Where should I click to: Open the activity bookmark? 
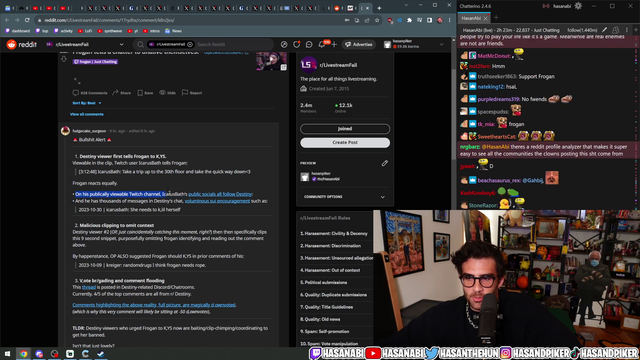pos(63,31)
